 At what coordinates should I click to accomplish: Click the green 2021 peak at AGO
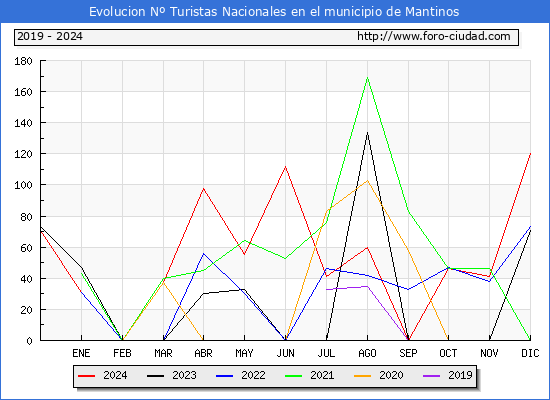pyautogui.click(x=367, y=78)
